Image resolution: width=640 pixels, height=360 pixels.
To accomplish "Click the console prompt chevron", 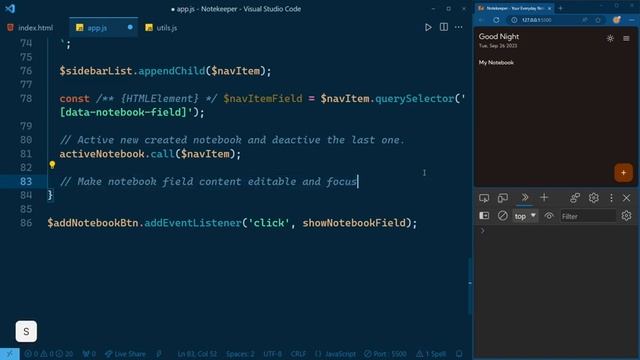I will pos(482,231).
